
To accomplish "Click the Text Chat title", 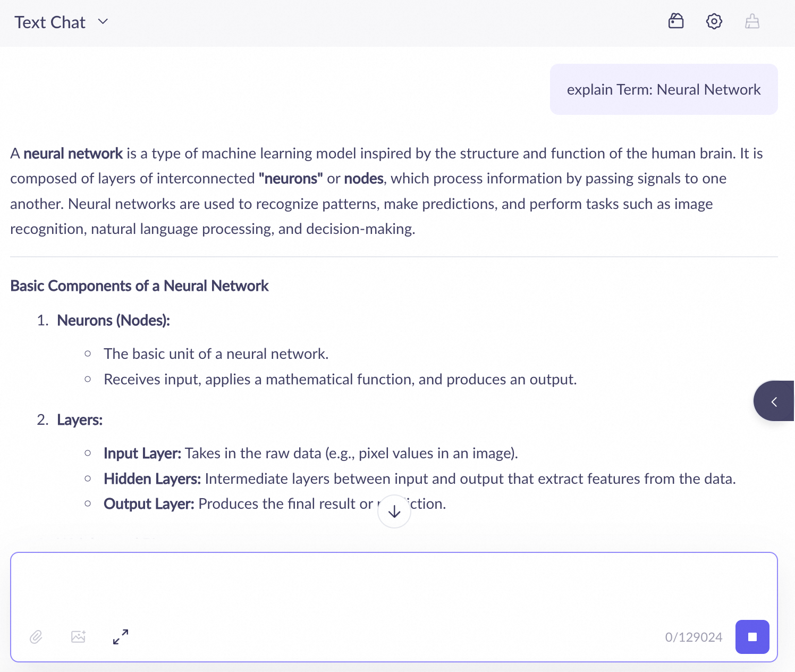I will pyautogui.click(x=50, y=22).
